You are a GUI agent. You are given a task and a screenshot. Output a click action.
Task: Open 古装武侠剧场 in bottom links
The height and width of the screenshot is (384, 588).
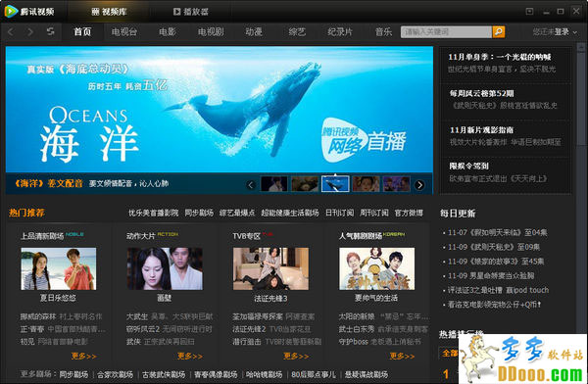[x=164, y=374]
